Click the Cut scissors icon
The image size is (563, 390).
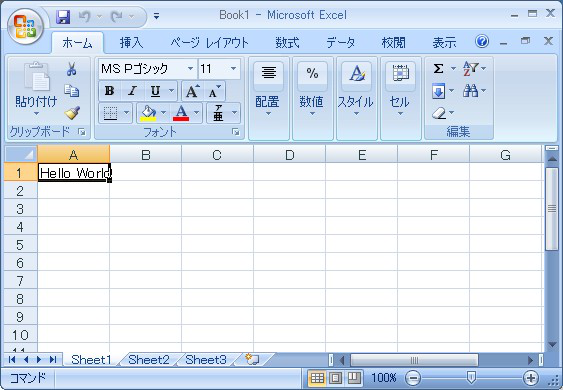[71, 69]
